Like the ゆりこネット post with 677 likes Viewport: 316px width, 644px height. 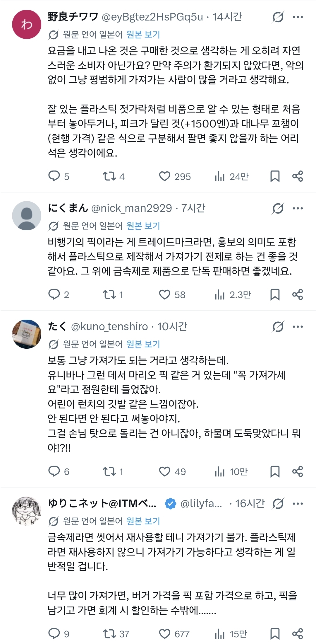(x=164, y=634)
